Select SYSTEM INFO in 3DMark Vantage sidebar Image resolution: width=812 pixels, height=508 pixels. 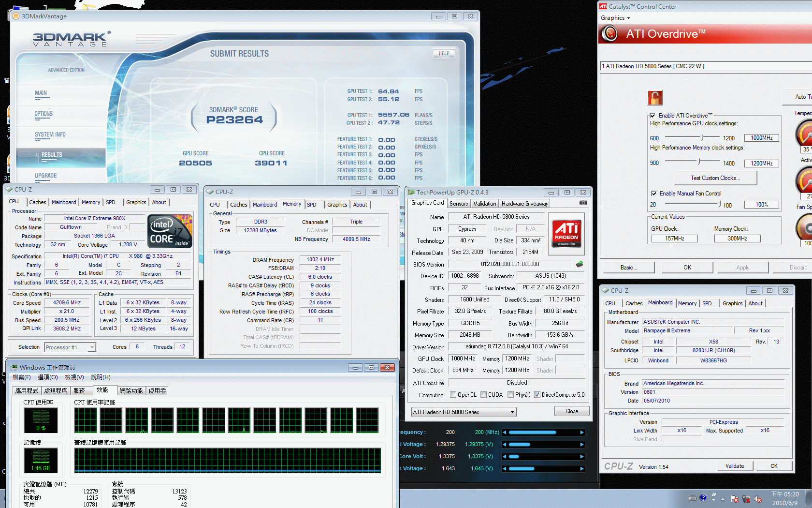(x=50, y=134)
